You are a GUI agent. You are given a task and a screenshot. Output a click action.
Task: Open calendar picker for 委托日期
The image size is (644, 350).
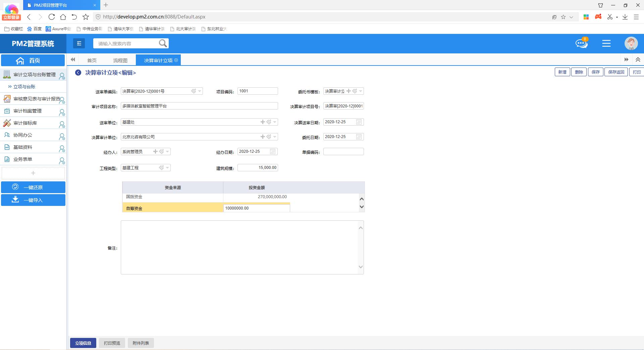359,137
